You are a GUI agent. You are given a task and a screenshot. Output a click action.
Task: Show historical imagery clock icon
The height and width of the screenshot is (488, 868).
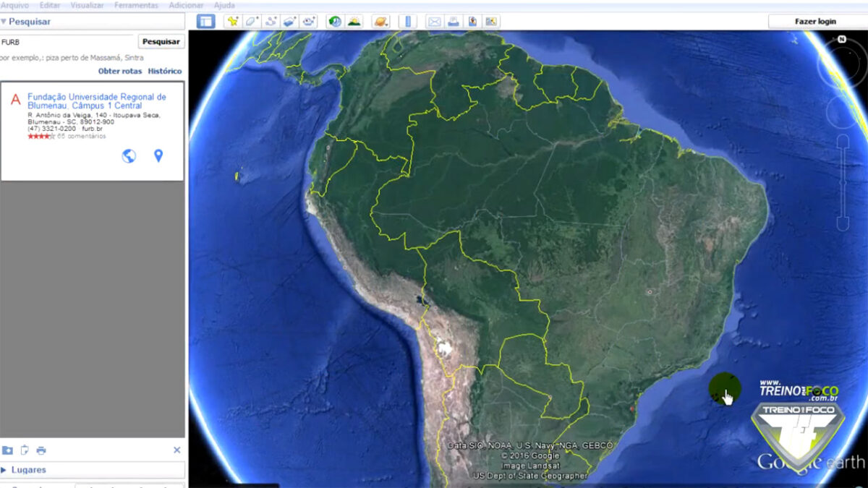(335, 21)
